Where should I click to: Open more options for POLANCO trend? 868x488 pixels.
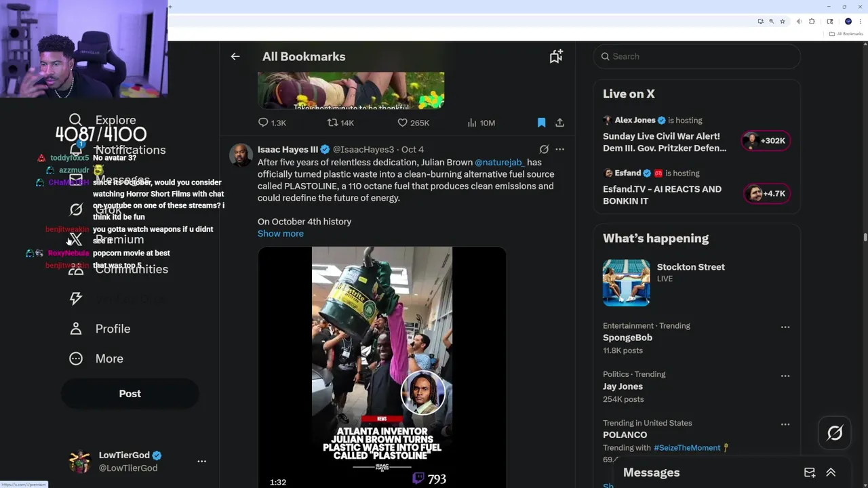click(x=785, y=424)
